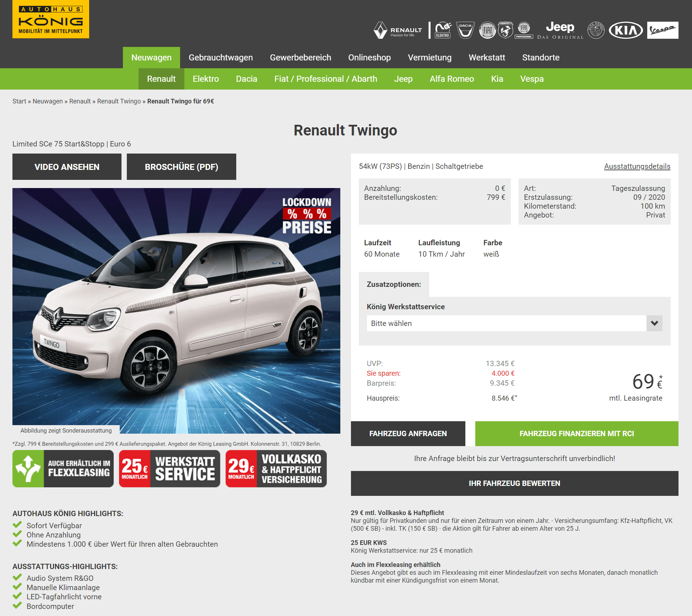Click the Bitte wählen select field

pyautogui.click(x=514, y=323)
